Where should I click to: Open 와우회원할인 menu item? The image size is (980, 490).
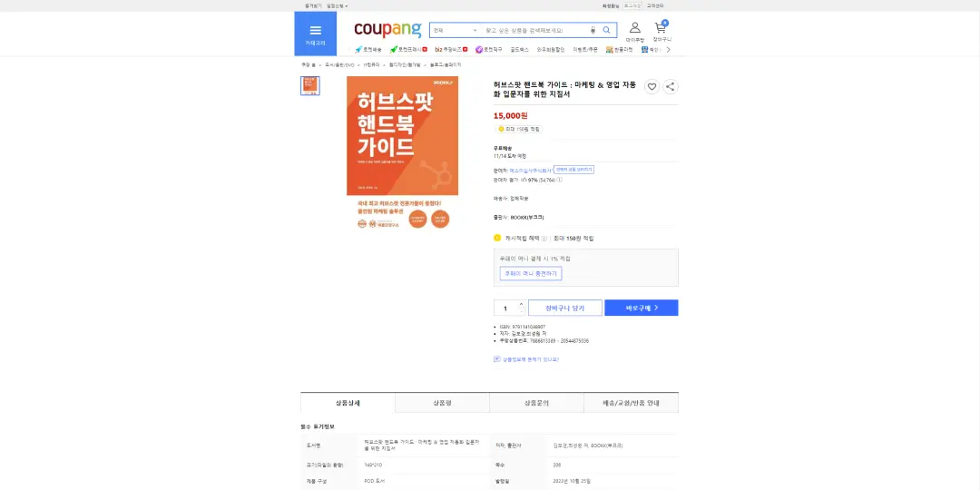pyautogui.click(x=551, y=49)
